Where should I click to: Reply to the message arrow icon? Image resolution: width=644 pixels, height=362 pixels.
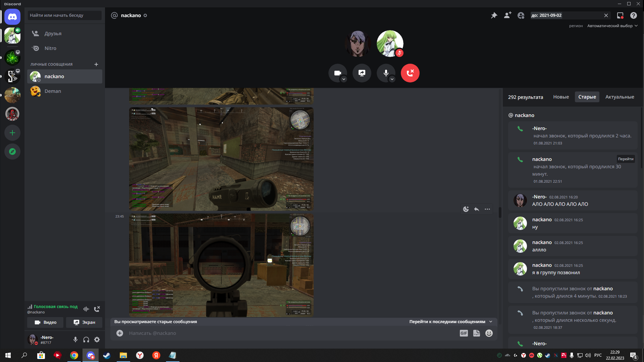tap(477, 209)
